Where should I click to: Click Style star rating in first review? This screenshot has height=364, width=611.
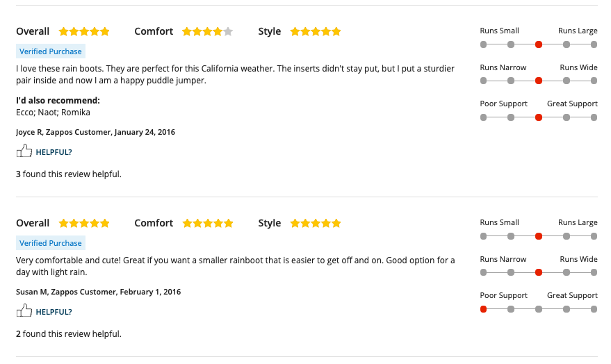tap(316, 31)
